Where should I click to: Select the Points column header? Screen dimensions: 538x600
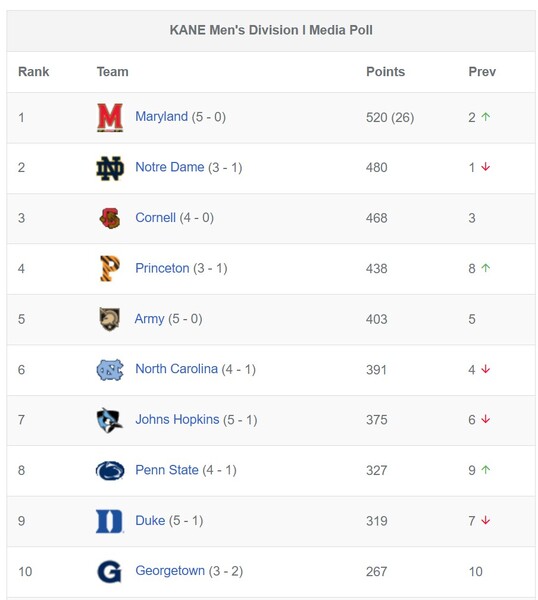tap(385, 72)
